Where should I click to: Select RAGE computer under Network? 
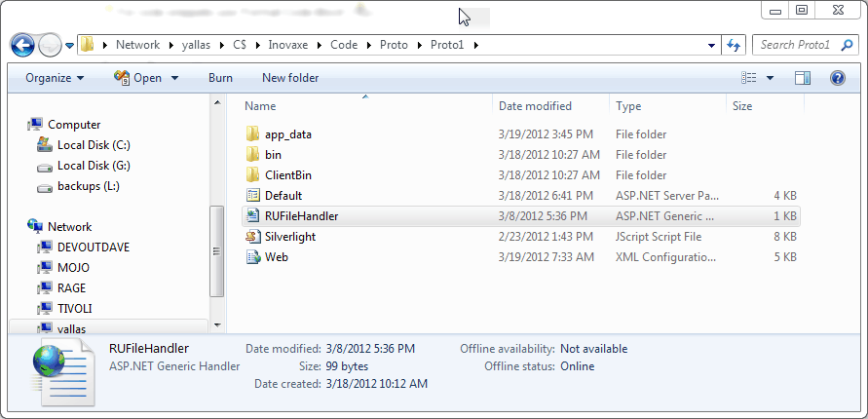[x=71, y=288]
